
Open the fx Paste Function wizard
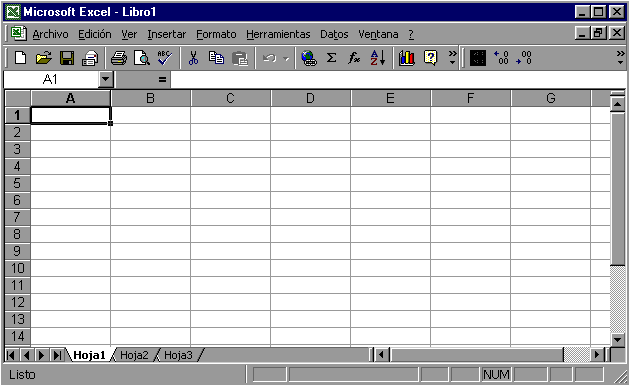[354, 58]
